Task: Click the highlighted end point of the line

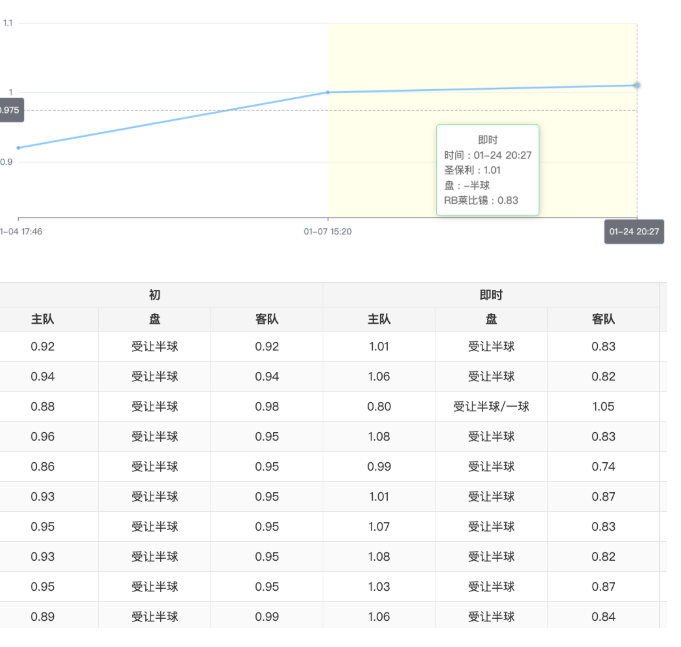Action: (637, 85)
